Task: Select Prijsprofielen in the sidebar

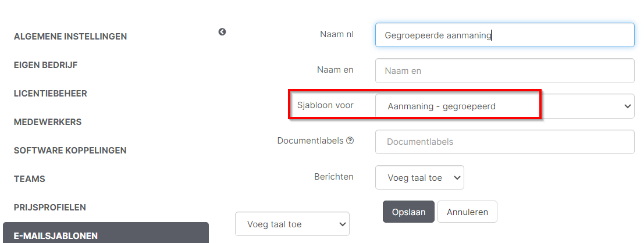Action: coord(50,208)
